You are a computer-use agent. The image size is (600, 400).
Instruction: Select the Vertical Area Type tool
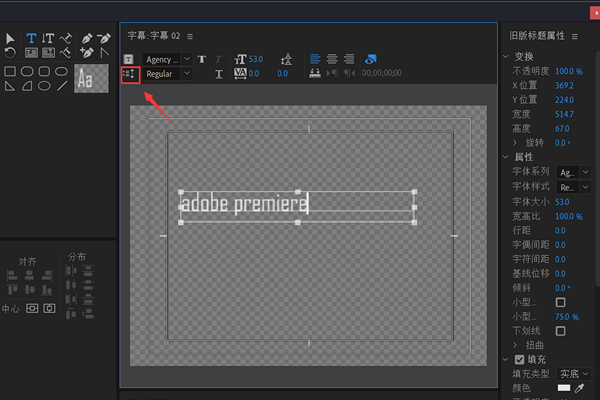pos(48,52)
